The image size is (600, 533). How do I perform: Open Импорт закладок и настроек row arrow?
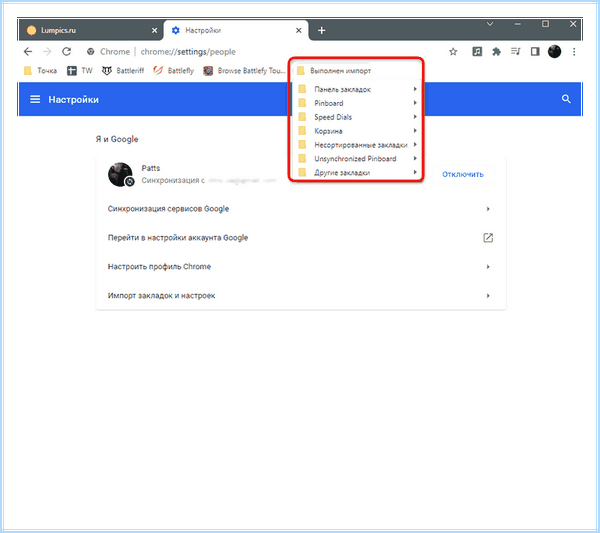pyautogui.click(x=488, y=296)
